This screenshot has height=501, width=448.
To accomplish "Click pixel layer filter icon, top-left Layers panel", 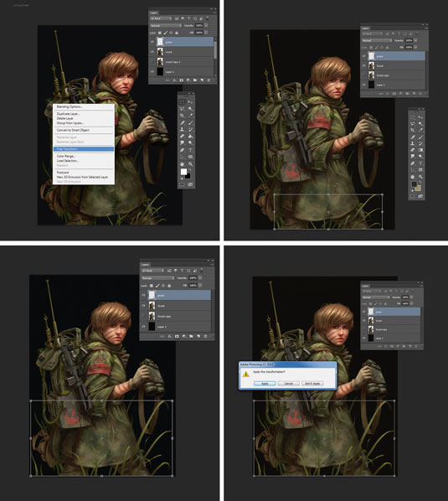I will [177, 18].
